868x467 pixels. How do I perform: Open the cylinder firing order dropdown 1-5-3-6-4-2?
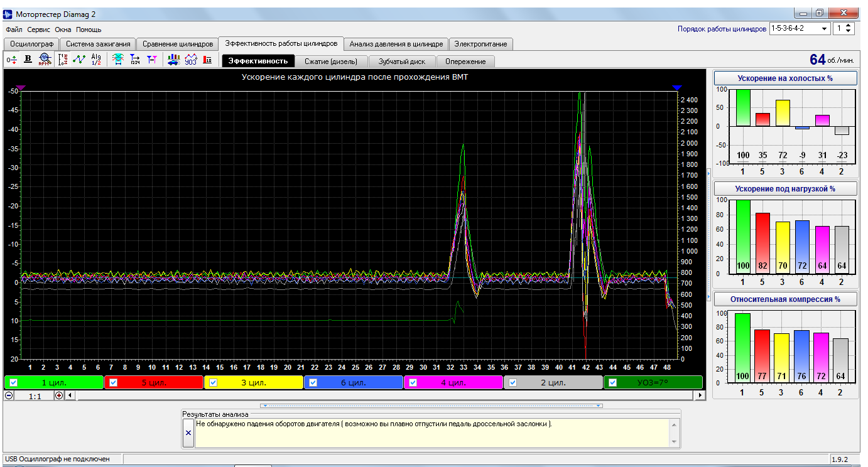(800, 28)
